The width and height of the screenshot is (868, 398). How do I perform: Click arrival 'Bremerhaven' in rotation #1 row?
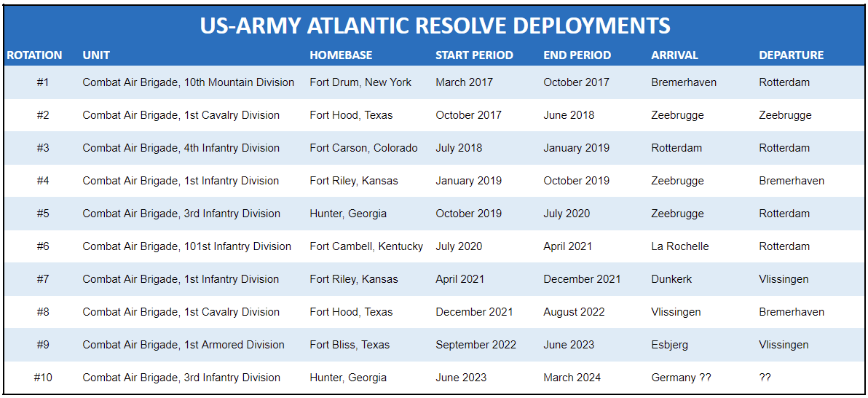click(684, 82)
